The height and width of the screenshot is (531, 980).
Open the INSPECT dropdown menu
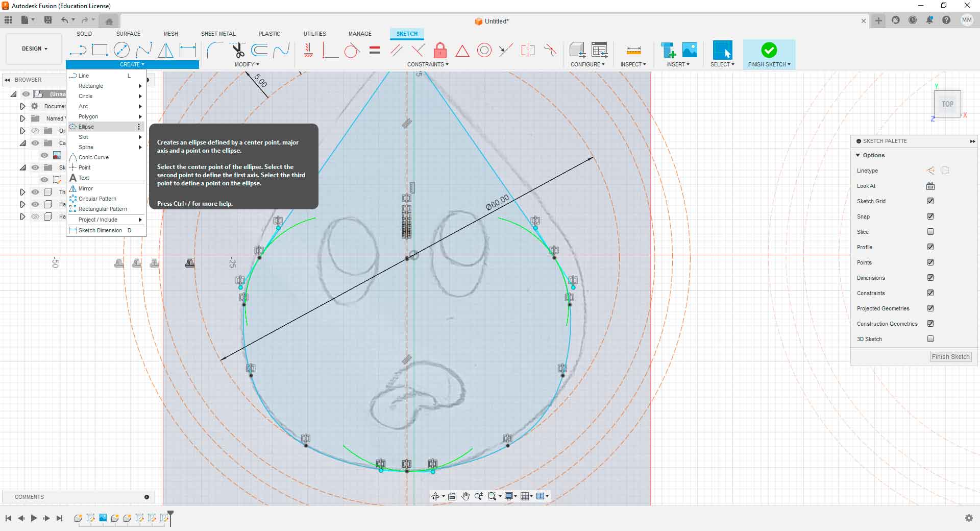coord(633,64)
